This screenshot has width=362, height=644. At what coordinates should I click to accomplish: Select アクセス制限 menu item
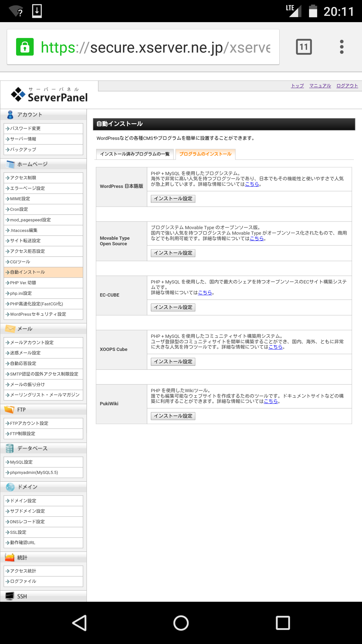tap(43, 178)
